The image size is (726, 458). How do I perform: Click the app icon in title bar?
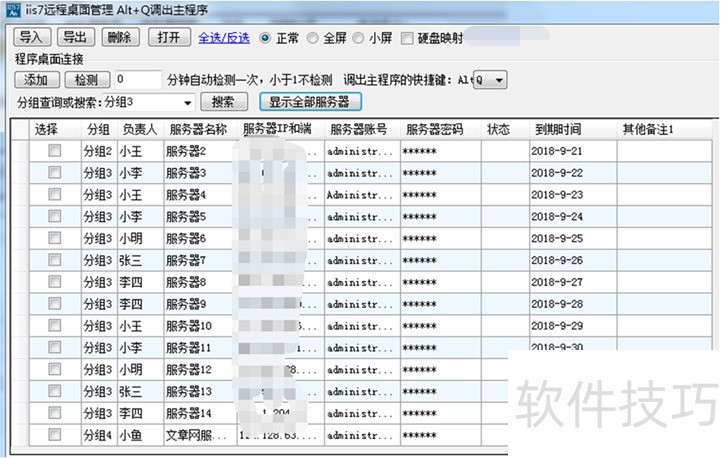pyautogui.click(x=9, y=9)
